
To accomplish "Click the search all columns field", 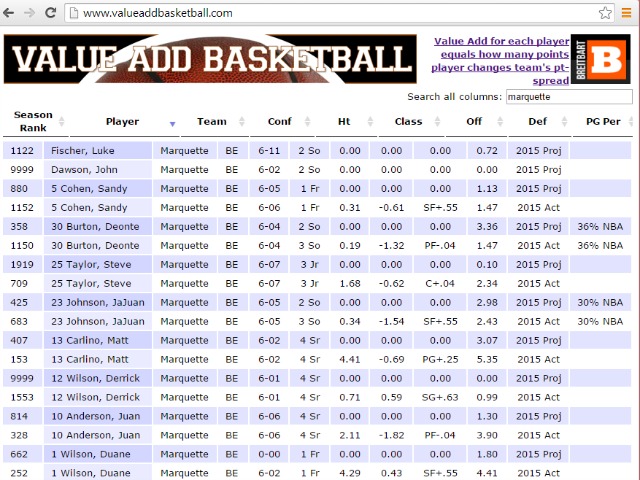I will (x=569, y=97).
